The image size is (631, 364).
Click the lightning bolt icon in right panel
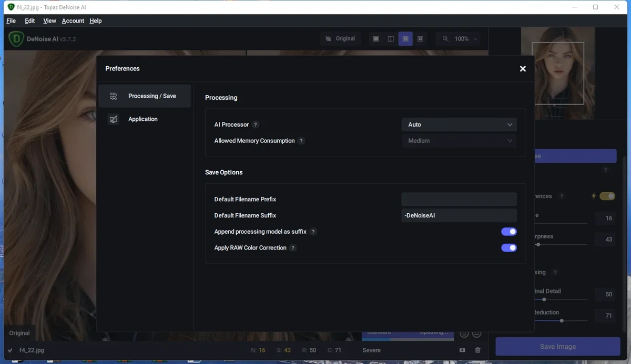594,196
